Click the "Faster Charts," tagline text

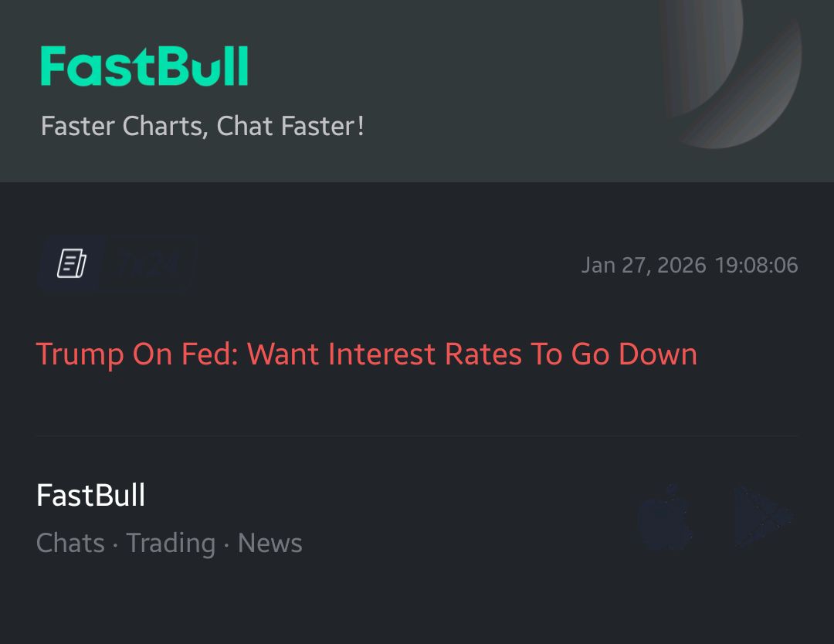click(124, 126)
